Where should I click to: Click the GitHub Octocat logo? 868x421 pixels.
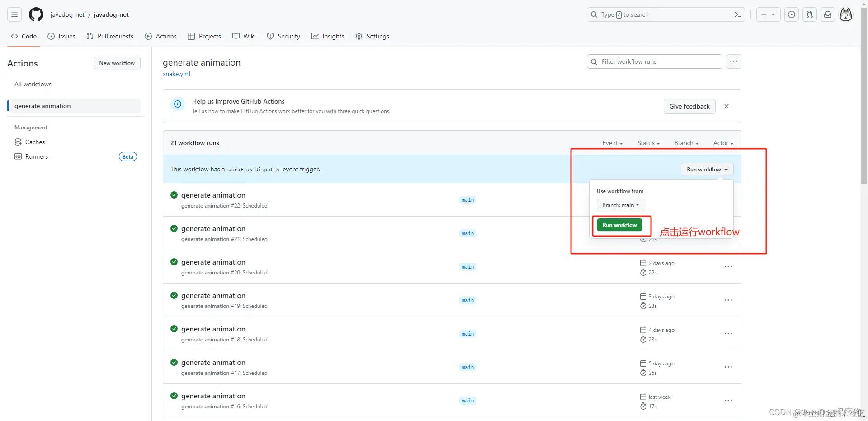[36, 14]
